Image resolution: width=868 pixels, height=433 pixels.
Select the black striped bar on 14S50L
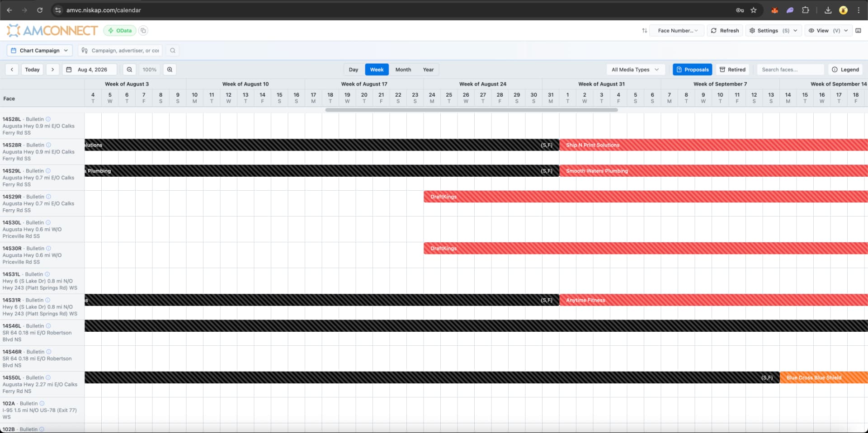pyautogui.click(x=432, y=378)
